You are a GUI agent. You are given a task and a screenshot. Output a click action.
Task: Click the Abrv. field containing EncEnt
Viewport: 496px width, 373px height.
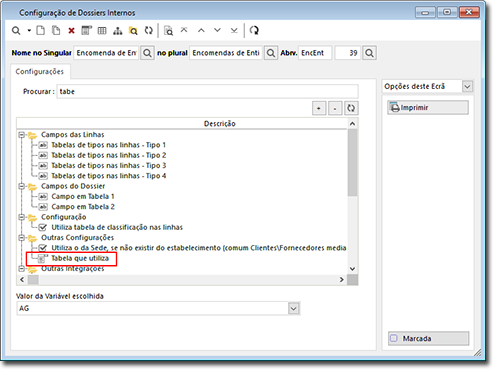[315, 53]
